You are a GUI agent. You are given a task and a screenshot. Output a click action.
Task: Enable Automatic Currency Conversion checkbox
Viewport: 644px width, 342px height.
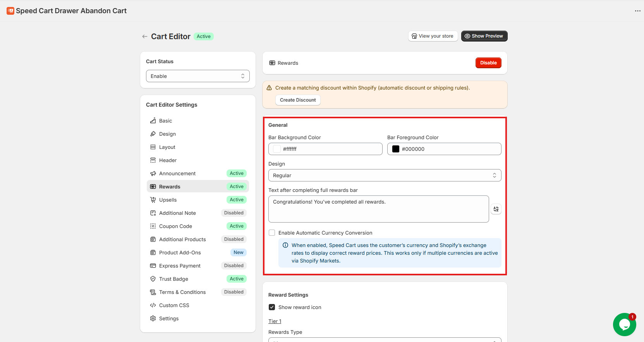pos(272,233)
